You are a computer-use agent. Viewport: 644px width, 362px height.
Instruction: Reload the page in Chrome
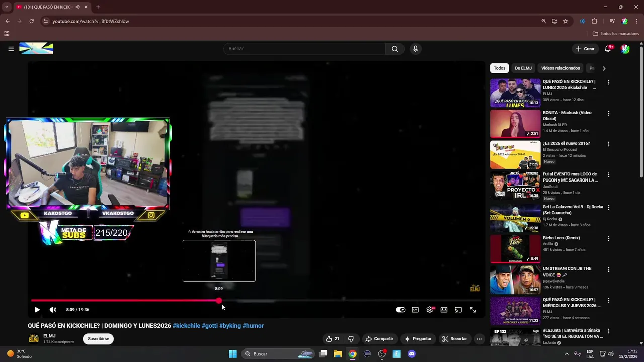coord(31,21)
